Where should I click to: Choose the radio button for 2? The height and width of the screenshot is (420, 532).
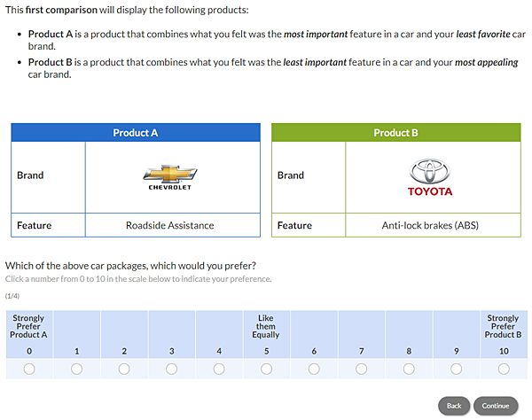tap(124, 369)
